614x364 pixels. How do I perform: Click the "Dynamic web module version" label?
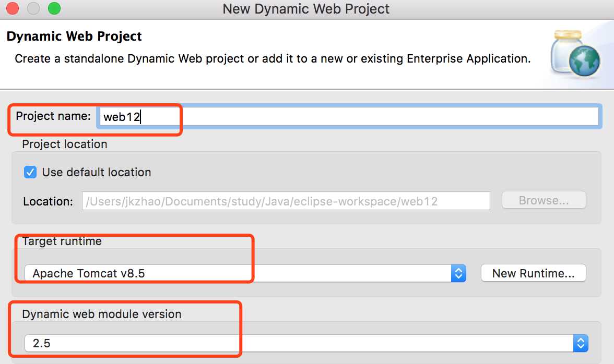click(101, 314)
